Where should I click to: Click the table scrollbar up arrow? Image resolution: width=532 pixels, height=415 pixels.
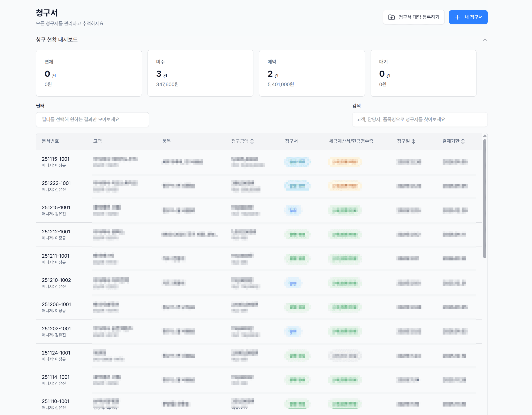(485, 136)
